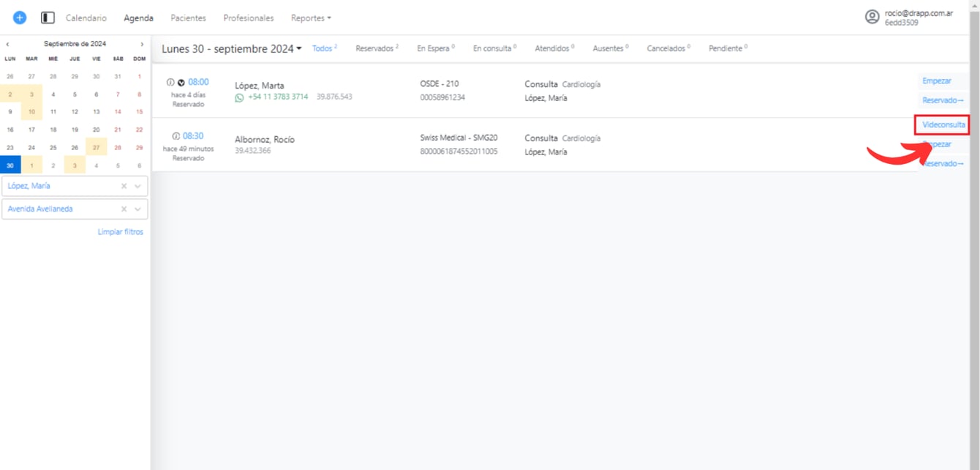Open the Reportes dropdown menu
Screen dimensions: 980x470
tap(311, 18)
